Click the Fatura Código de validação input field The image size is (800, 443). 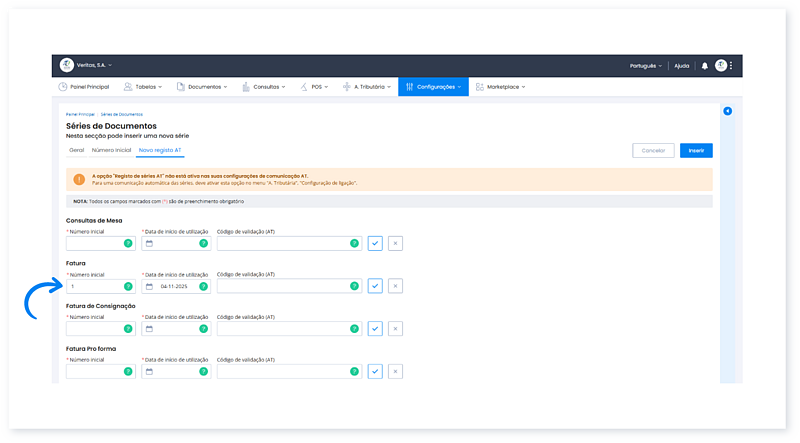point(283,286)
